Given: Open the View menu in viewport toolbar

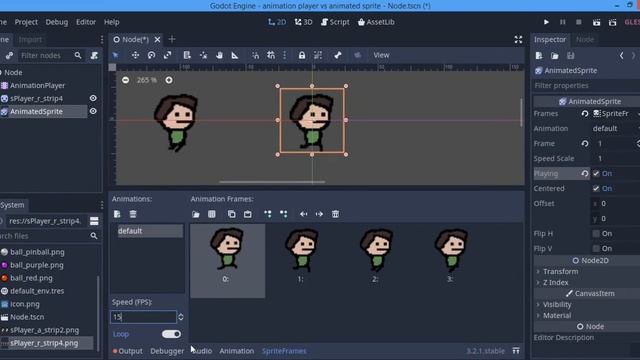Looking at the screenshot, I should pyautogui.click(x=381, y=55).
